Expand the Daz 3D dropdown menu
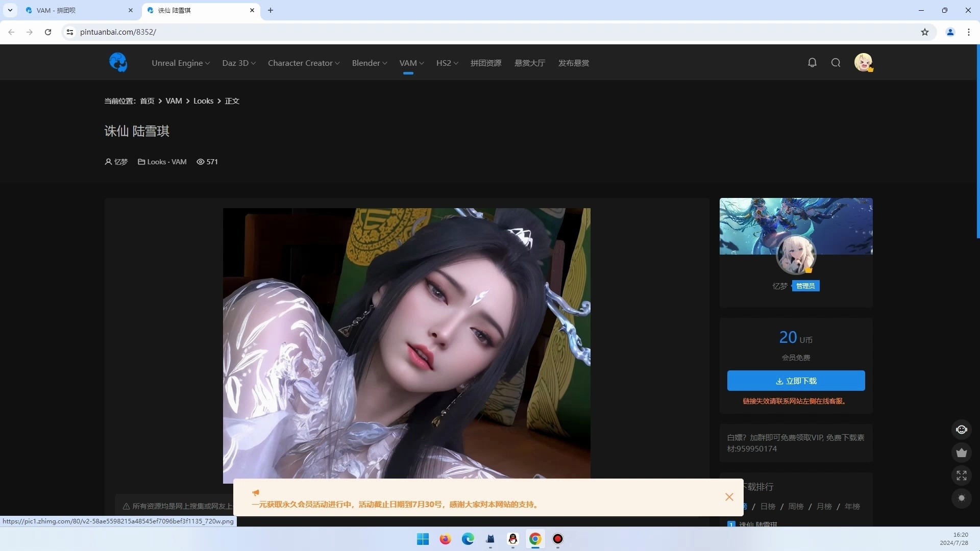This screenshot has height=551, width=980. coord(239,63)
